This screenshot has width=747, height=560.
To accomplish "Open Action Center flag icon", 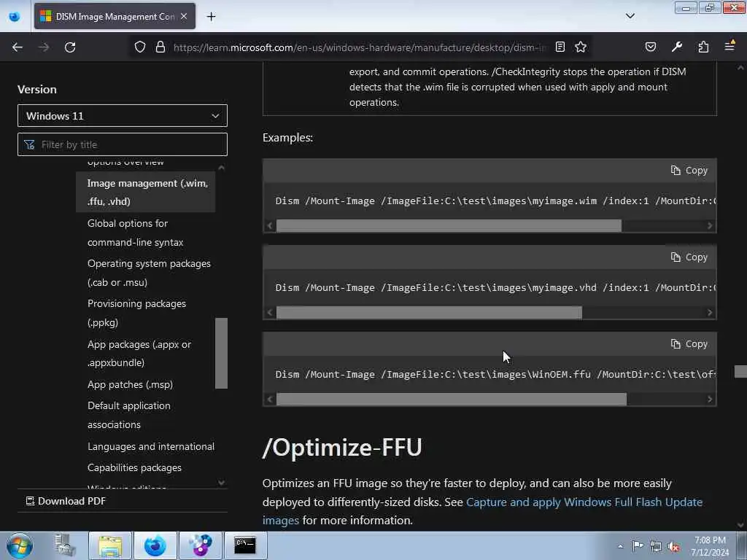I will [x=638, y=545].
